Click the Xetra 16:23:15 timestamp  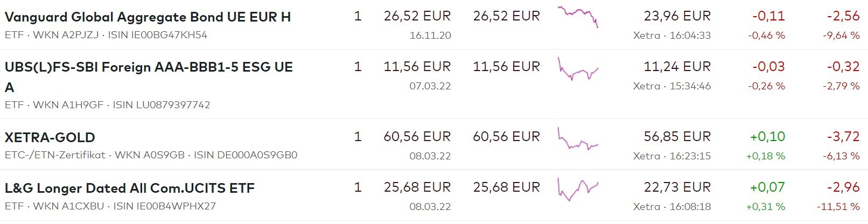tap(672, 156)
